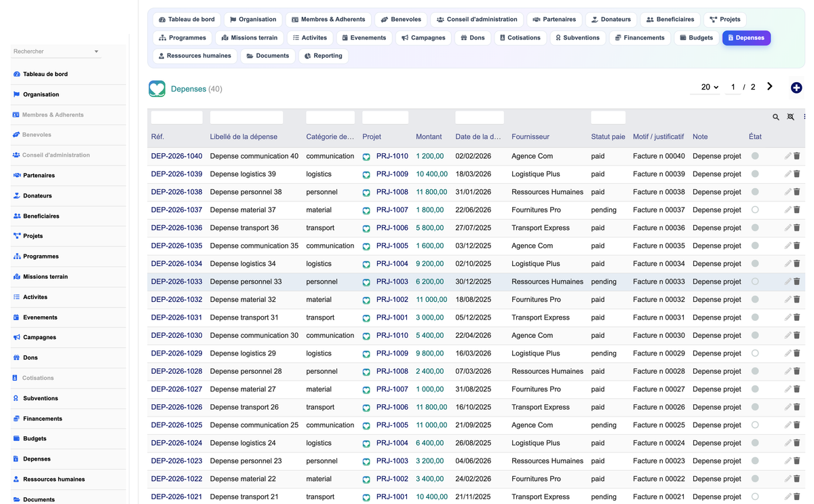Open Conseil d'administration tab
Screen dimensions: 814x504
click(477, 20)
